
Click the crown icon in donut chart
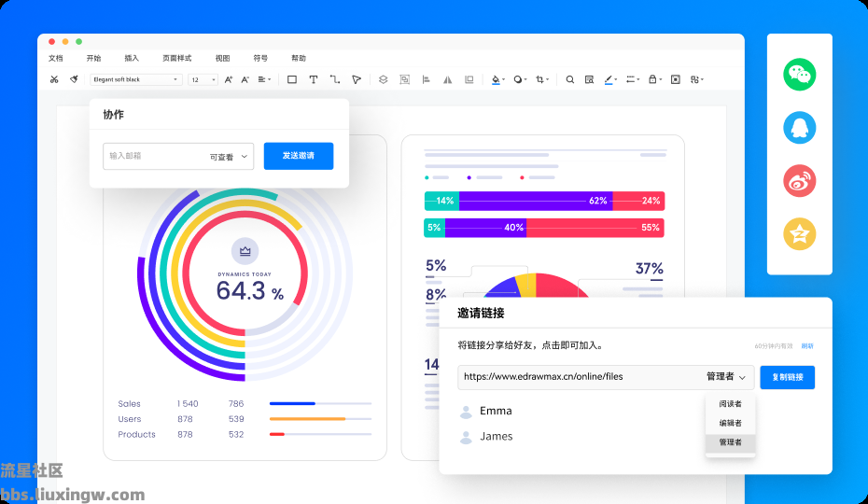tap(245, 251)
